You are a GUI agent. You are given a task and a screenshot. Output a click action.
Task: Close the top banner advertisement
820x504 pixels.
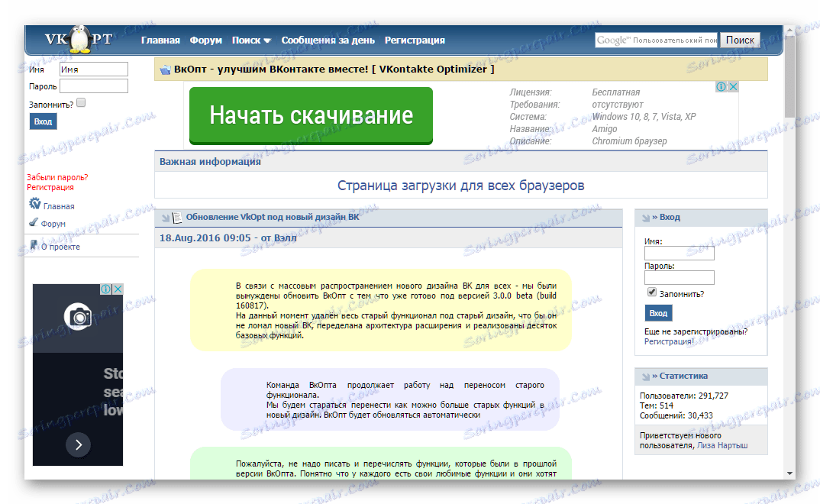click(x=733, y=87)
